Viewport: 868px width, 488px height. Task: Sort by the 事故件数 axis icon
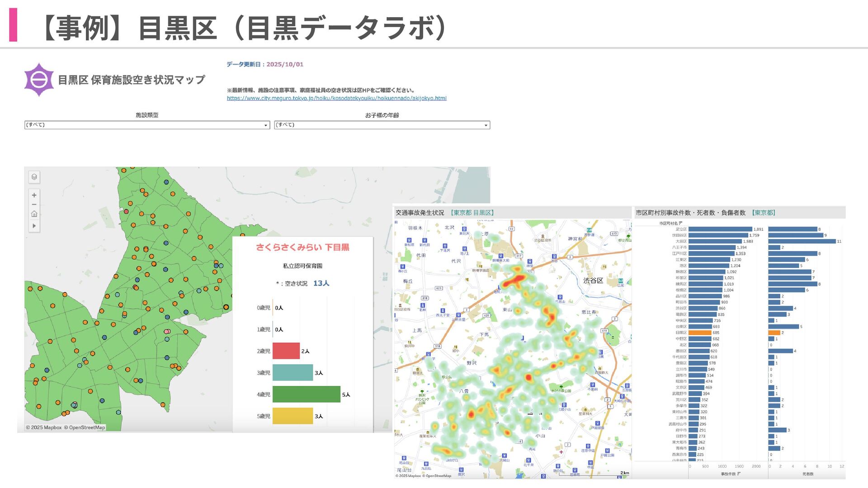(739, 474)
